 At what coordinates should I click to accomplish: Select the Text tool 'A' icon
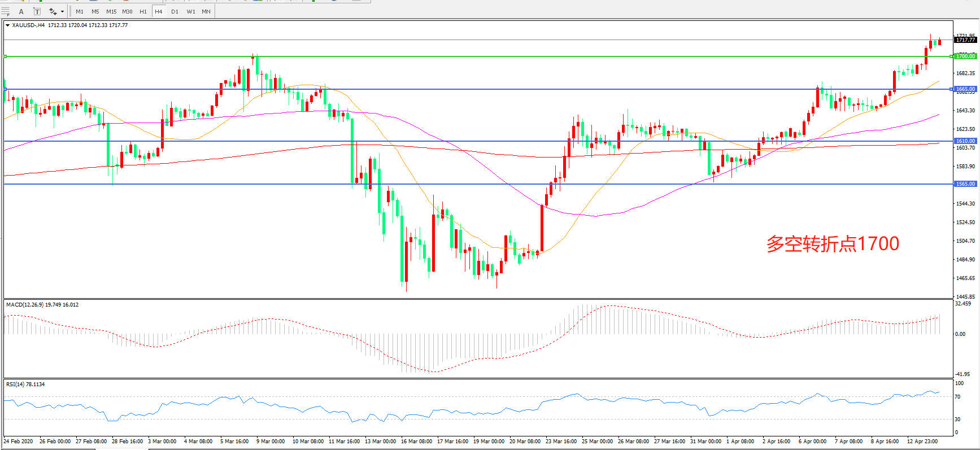coord(21,11)
